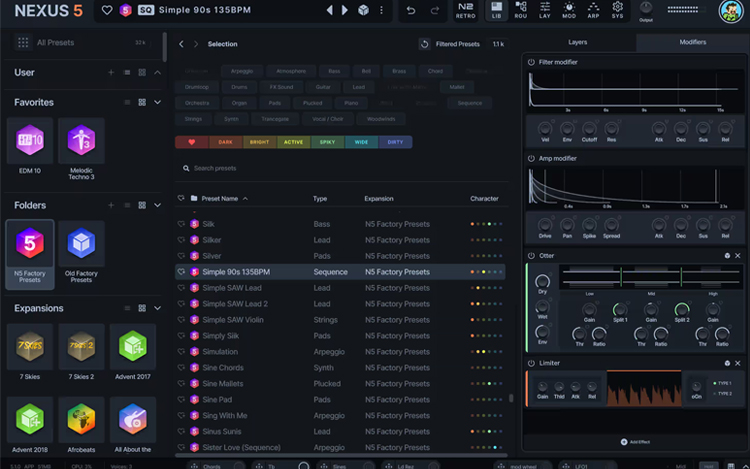Viewport: 750px width, 469px height.
Task: Toggle the Filter modifier power button
Action: (531, 62)
